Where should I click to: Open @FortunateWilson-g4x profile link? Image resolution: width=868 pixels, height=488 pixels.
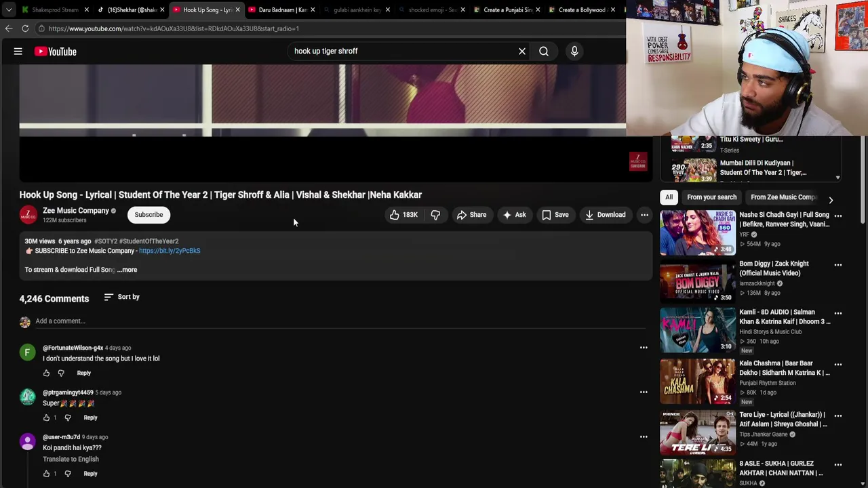(x=73, y=348)
